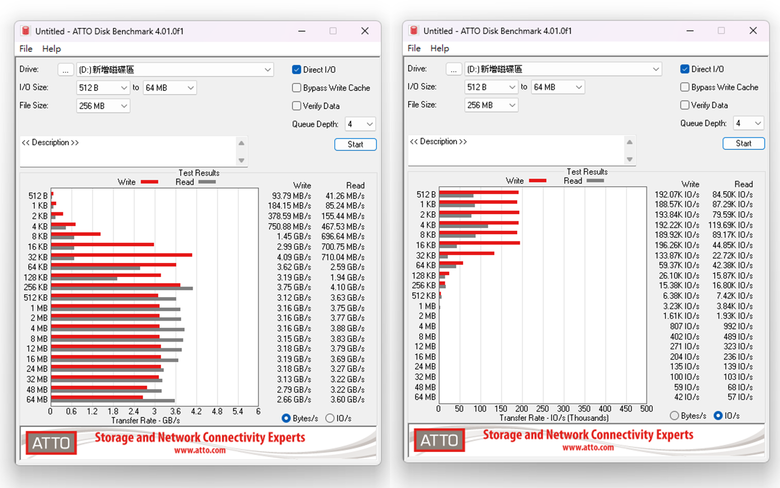
Task: Uncheck Direct I/O in left window
Action: [x=296, y=70]
